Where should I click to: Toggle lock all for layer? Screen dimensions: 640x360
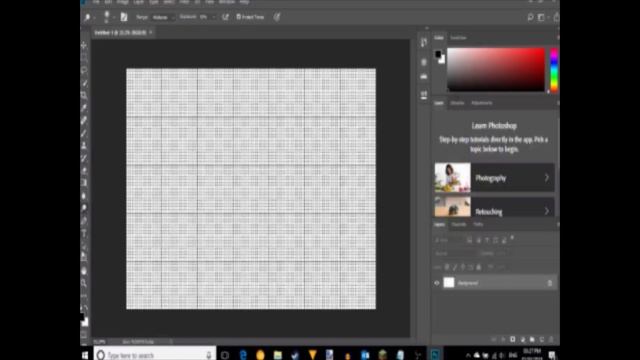pos(479,267)
